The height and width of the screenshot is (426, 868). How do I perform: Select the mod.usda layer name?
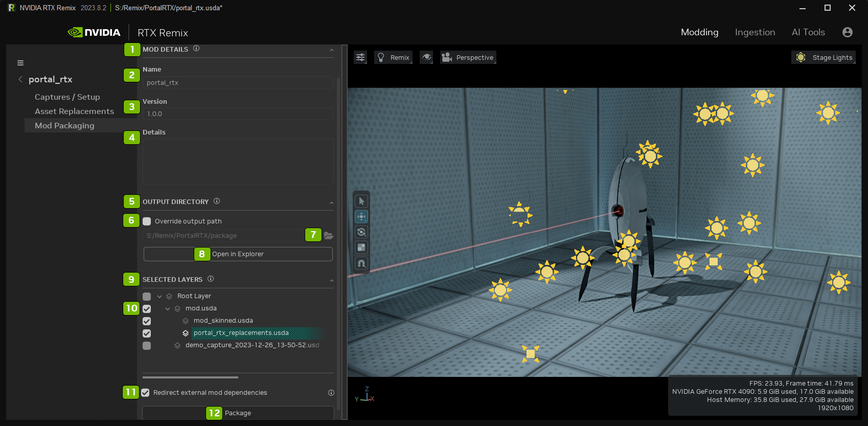(201, 308)
